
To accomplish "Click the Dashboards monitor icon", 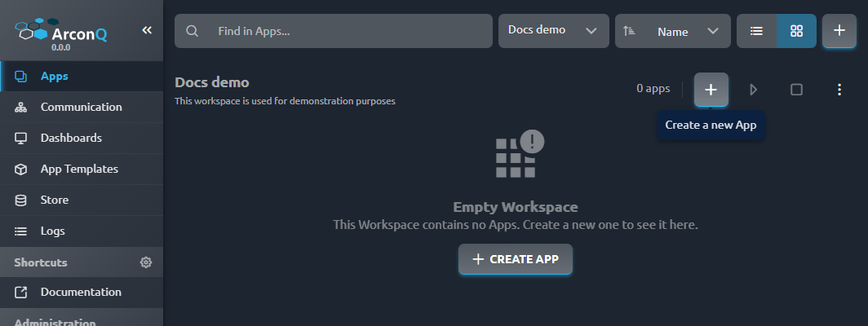I will 20,139.
